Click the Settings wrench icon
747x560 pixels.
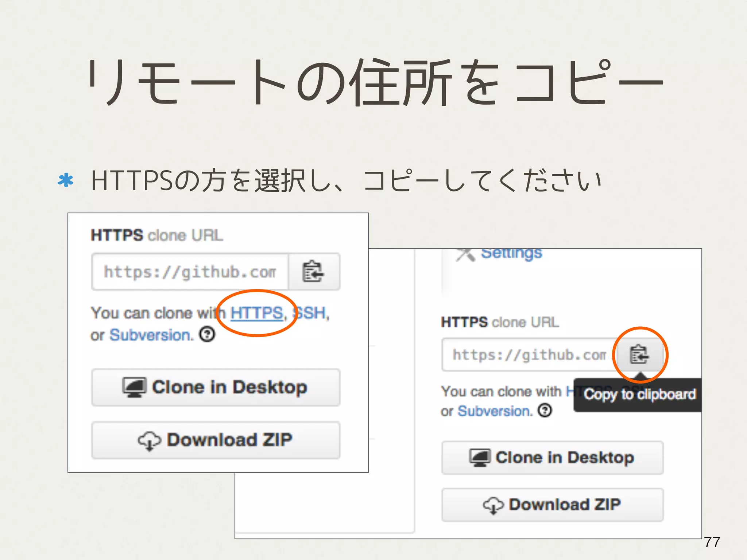(x=466, y=254)
